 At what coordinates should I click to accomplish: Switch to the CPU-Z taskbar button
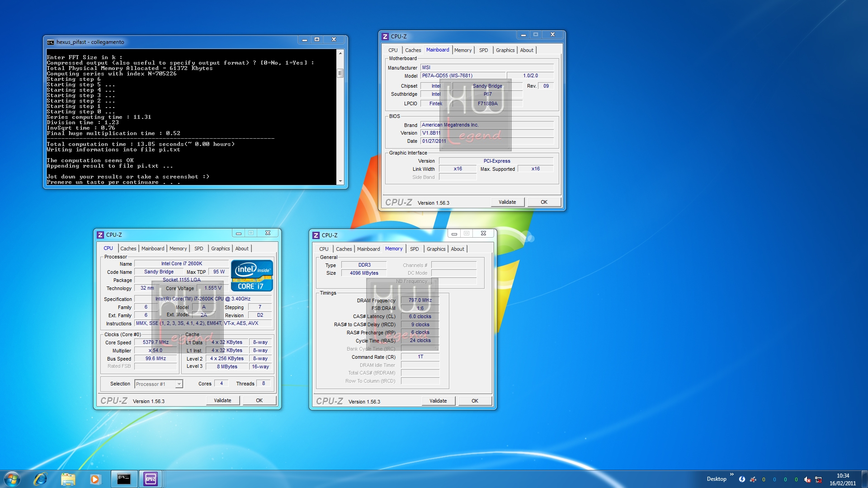click(151, 479)
